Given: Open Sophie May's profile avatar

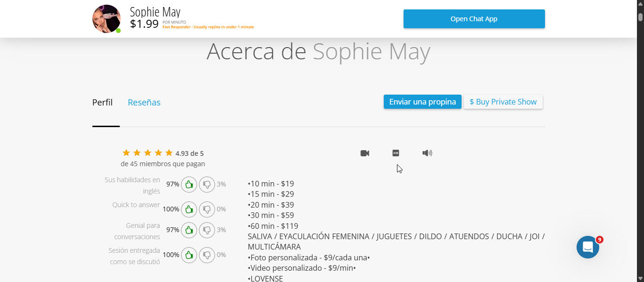Looking at the screenshot, I should pyautogui.click(x=107, y=19).
